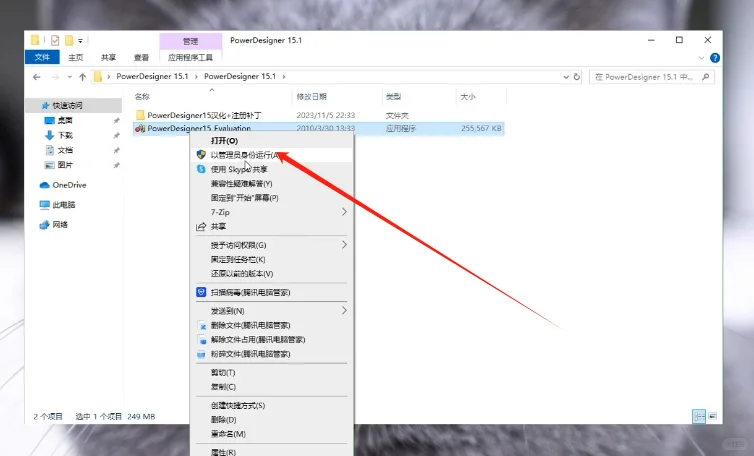Open 文档 in the navigation pane
The width and height of the screenshot is (754, 456).
click(x=65, y=150)
